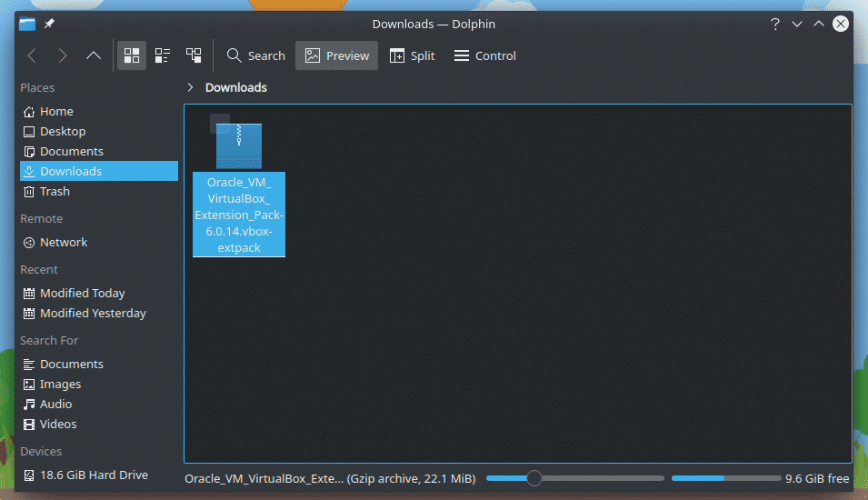The height and width of the screenshot is (500, 868).
Task: Click the 9.6 GiB free label
Action: 817,478
